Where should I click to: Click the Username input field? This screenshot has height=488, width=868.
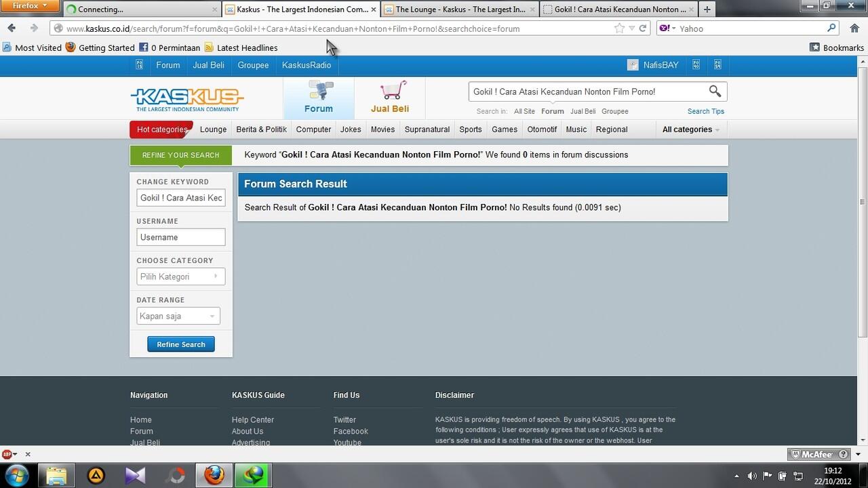tap(181, 237)
